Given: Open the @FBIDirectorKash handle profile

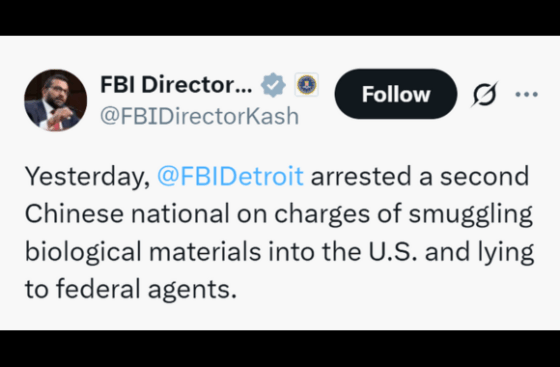Looking at the screenshot, I should (x=199, y=116).
